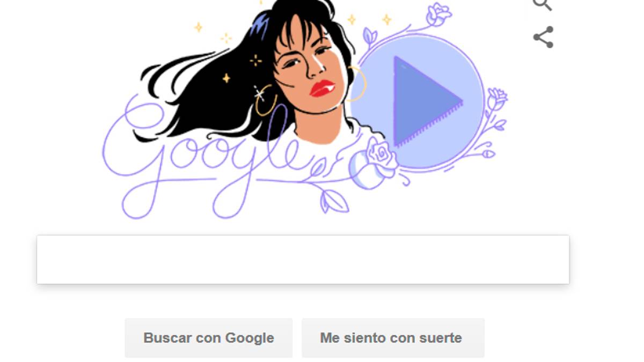Viewport: 644px width, 362px height.
Task: Click the gold hoop earring over hair
Action: click(x=267, y=100)
